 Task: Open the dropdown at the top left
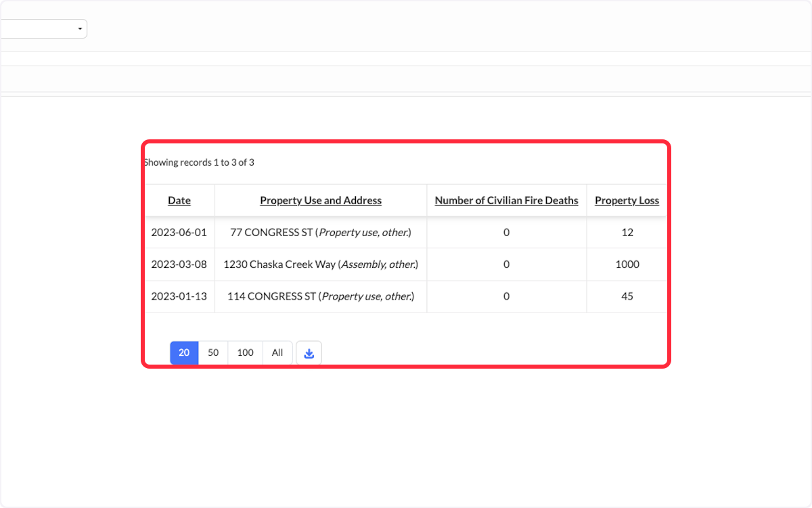(43, 28)
